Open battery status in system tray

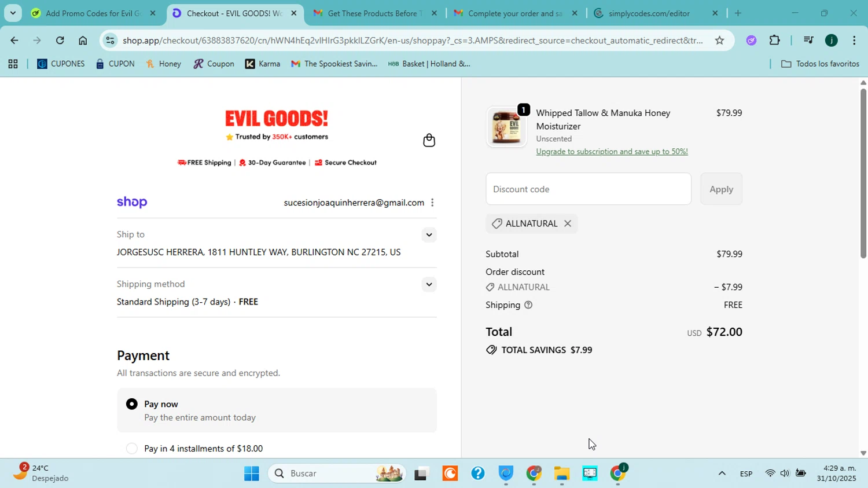(801, 474)
